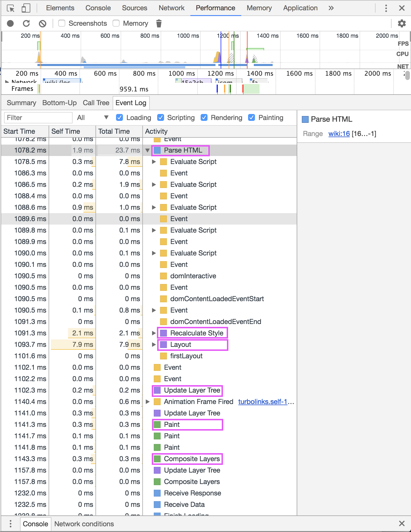Click the reload and profile icon
Image resolution: width=411 pixels, height=532 pixels.
pyautogui.click(x=26, y=23)
